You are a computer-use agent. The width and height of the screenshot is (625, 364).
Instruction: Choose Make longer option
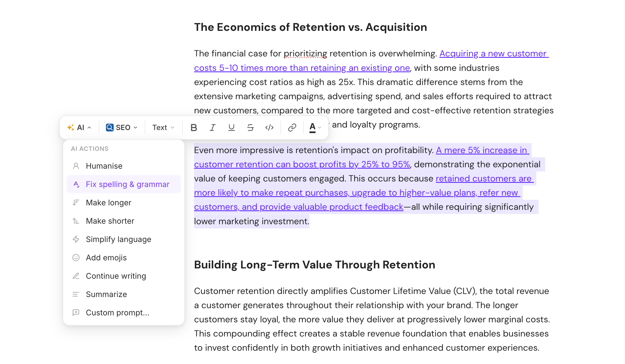(108, 203)
